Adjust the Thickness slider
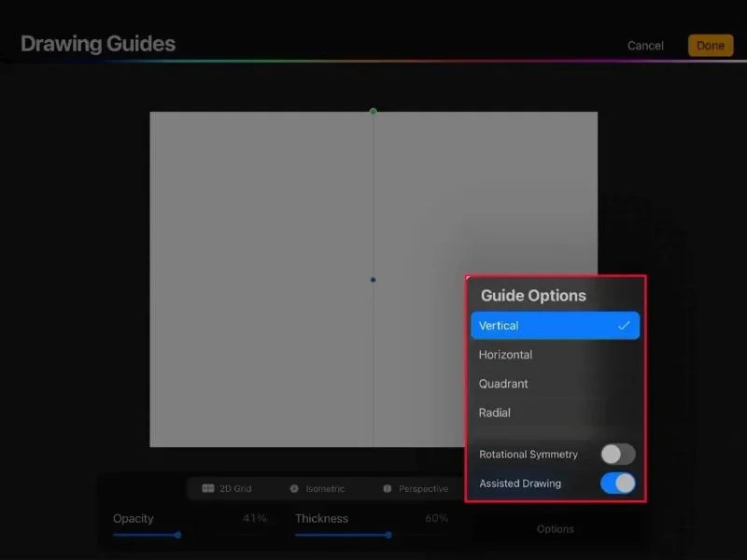Image resolution: width=747 pixels, height=560 pixels. [388, 535]
